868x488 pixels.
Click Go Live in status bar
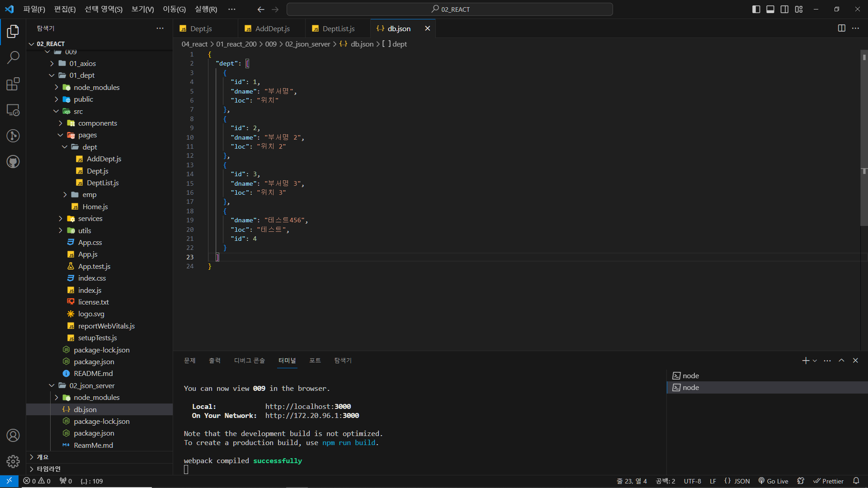(x=773, y=481)
